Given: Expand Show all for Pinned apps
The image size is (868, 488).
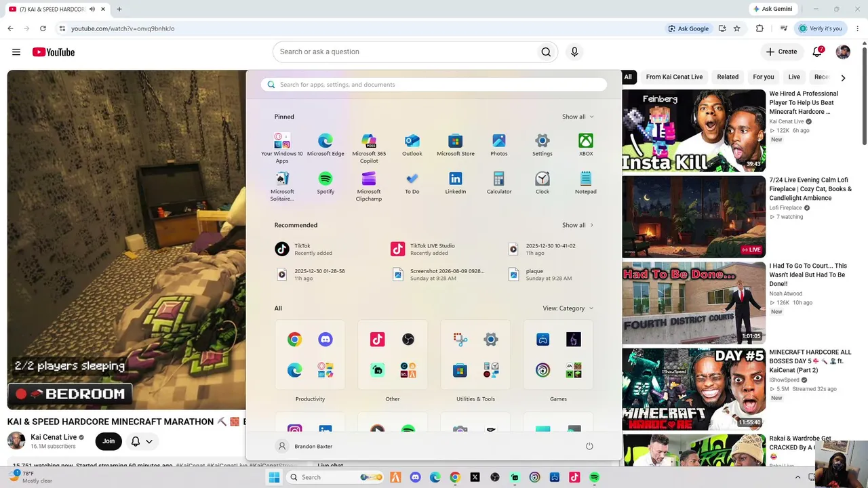Looking at the screenshot, I should [578, 117].
